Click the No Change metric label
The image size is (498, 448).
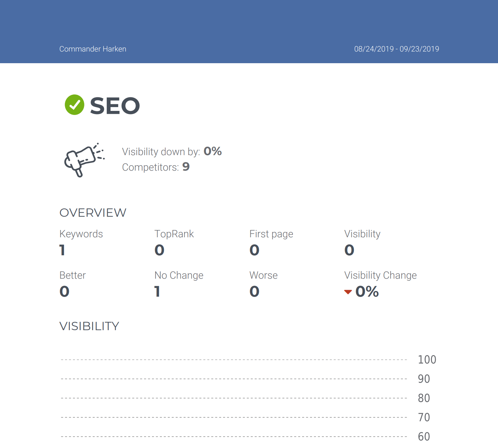tap(179, 275)
